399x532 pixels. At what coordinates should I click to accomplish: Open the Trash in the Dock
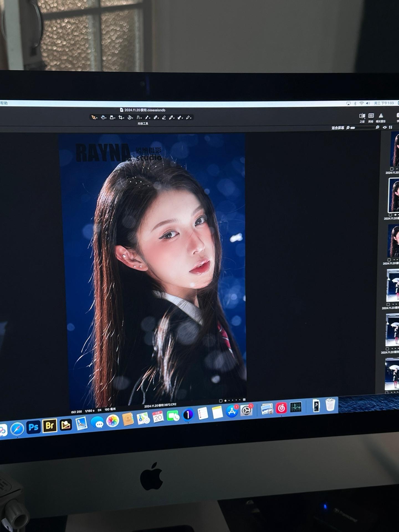[330, 405]
